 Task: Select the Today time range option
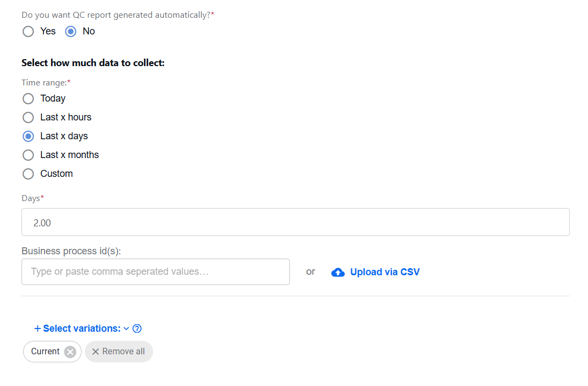[x=28, y=99]
